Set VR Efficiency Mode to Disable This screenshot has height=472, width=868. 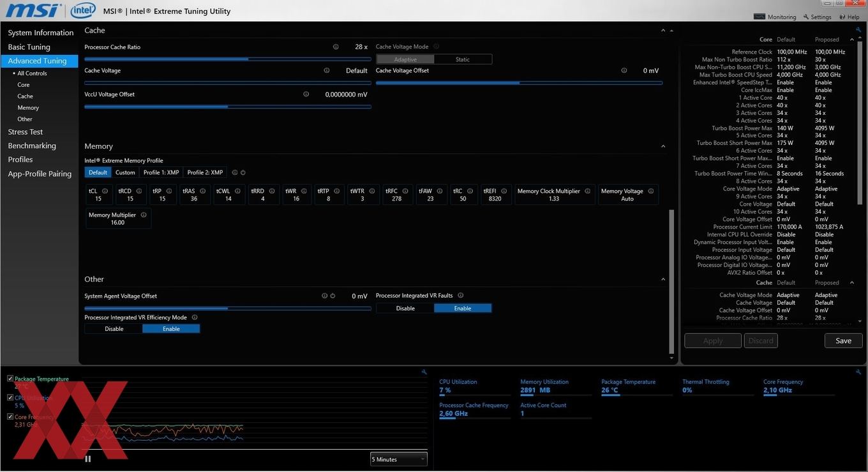tap(114, 329)
